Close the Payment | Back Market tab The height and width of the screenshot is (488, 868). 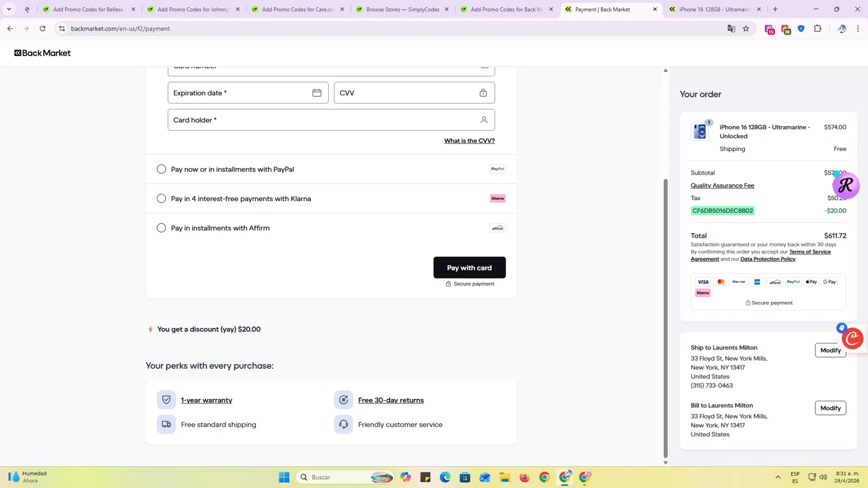655,9
